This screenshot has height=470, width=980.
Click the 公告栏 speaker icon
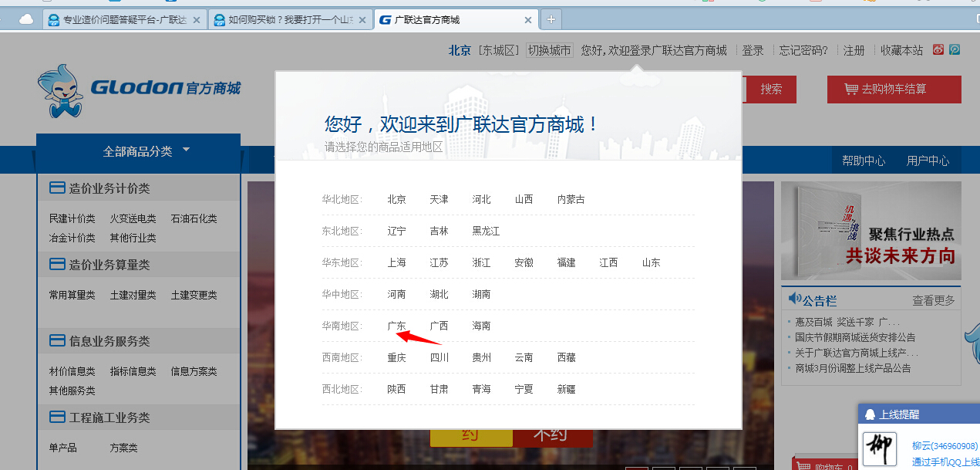795,299
